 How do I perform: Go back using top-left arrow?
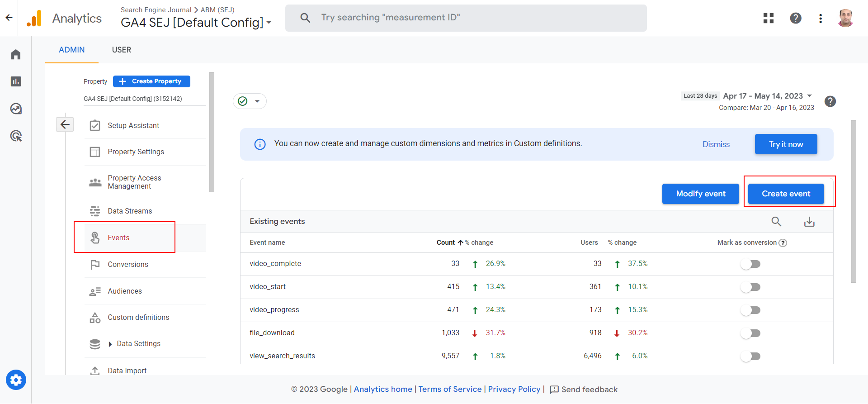coord(9,18)
